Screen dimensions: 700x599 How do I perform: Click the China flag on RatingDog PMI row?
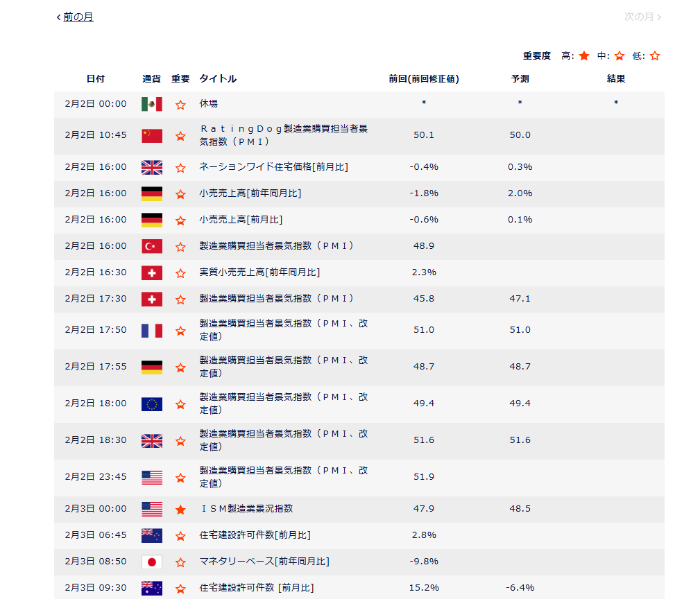[151, 136]
